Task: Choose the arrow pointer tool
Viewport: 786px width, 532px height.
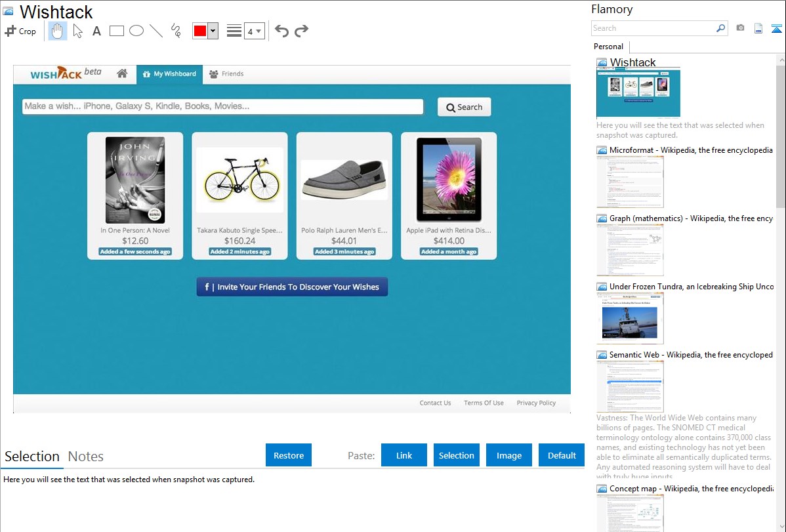Action: [x=77, y=31]
